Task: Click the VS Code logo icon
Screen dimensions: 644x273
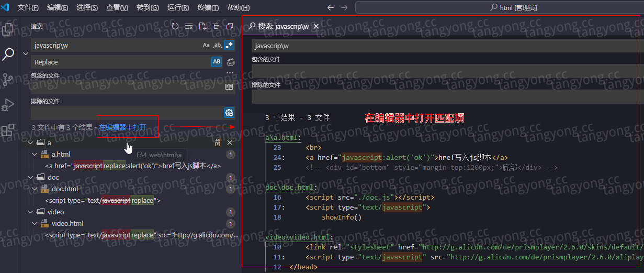Action: click(6, 7)
